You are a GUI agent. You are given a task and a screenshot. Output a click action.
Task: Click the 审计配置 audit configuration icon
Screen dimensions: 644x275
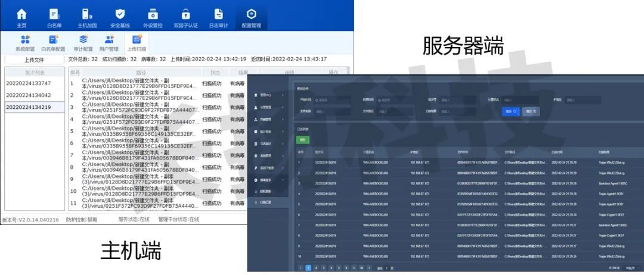[x=83, y=43]
